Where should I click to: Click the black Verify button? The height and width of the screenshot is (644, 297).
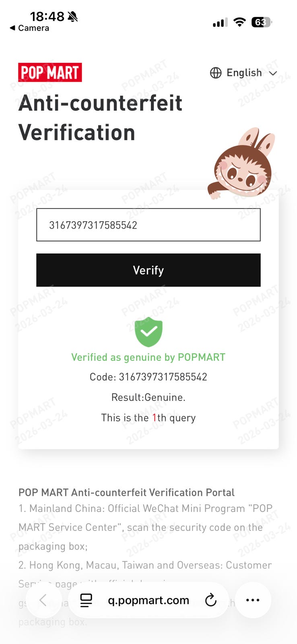pyautogui.click(x=148, y=270)
